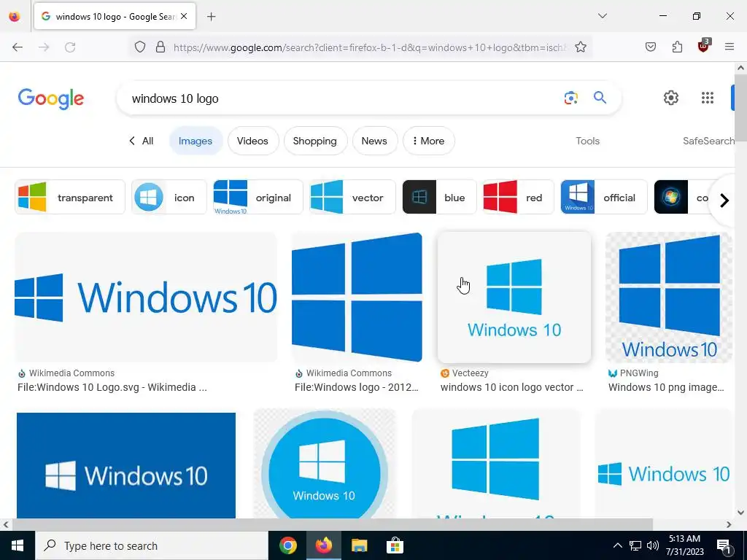Open the wide 'Windows 10' Wikimedia logo image

146,297
